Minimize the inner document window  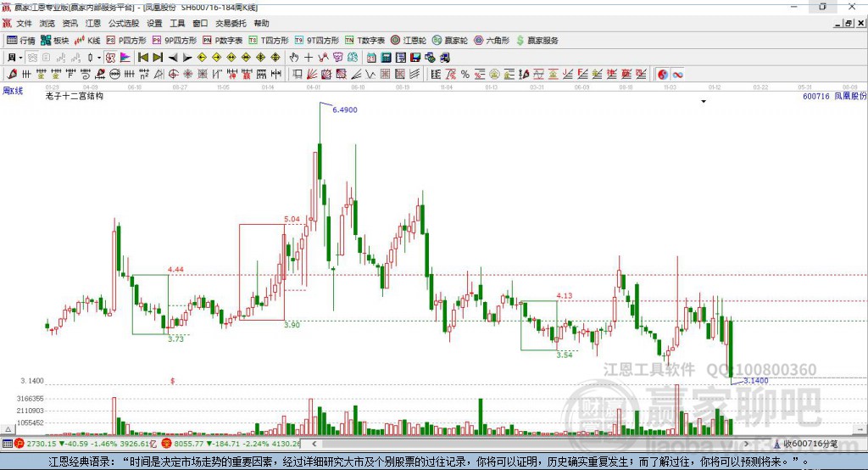837,23
